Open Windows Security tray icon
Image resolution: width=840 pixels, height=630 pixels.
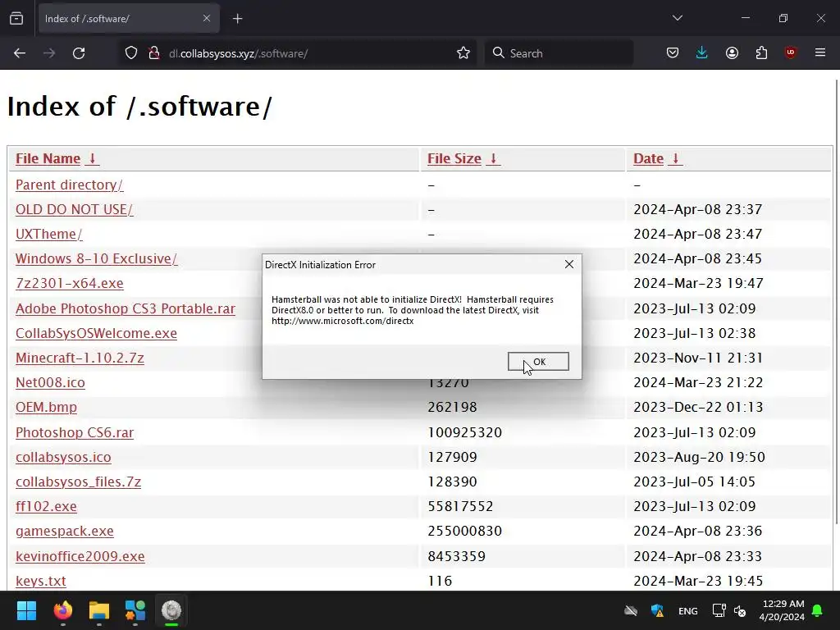pyautogui.click(x=657, y=610)
